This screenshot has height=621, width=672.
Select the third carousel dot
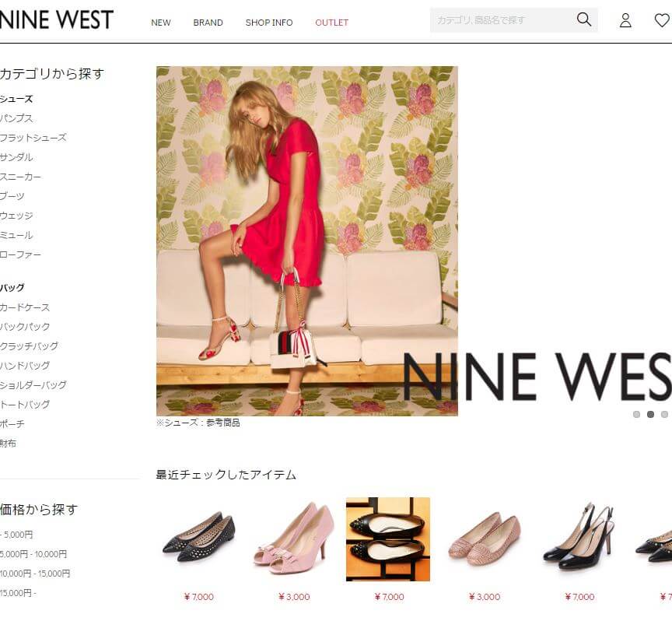pyautogui.click(x=664, y=414)
